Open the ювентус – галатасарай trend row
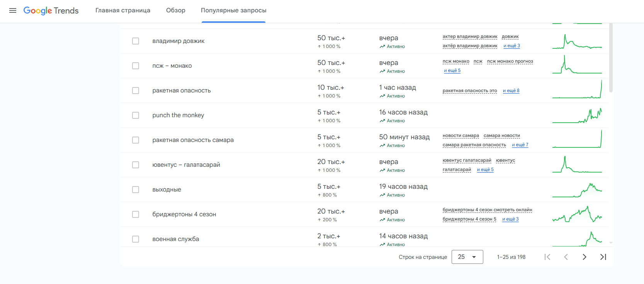Viewport: 644px width, 284px height. (186, 165)
